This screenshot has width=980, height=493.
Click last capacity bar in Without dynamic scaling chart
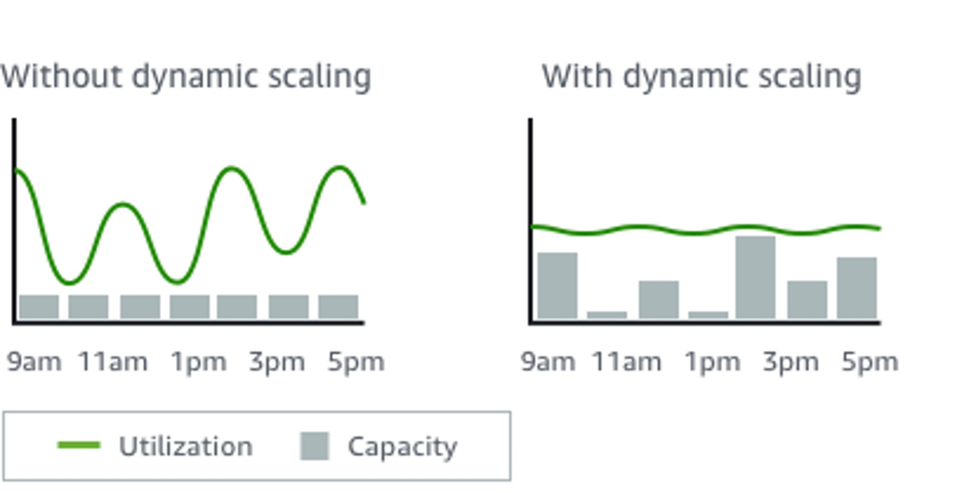click(338, 307)
